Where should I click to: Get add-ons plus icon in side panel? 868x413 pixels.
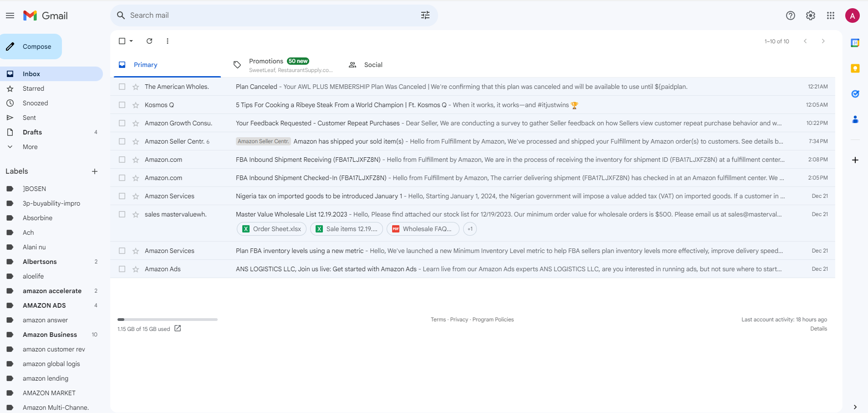pyautogui.click(x=855, y=160)
